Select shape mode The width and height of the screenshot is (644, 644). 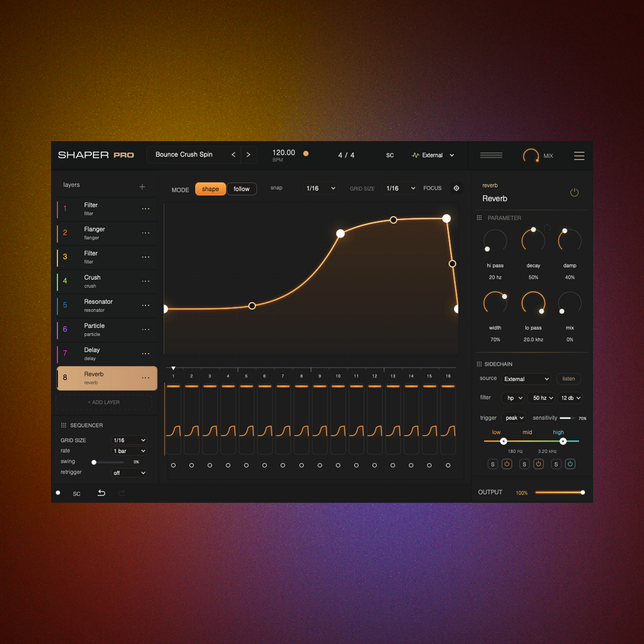(210, 189)
